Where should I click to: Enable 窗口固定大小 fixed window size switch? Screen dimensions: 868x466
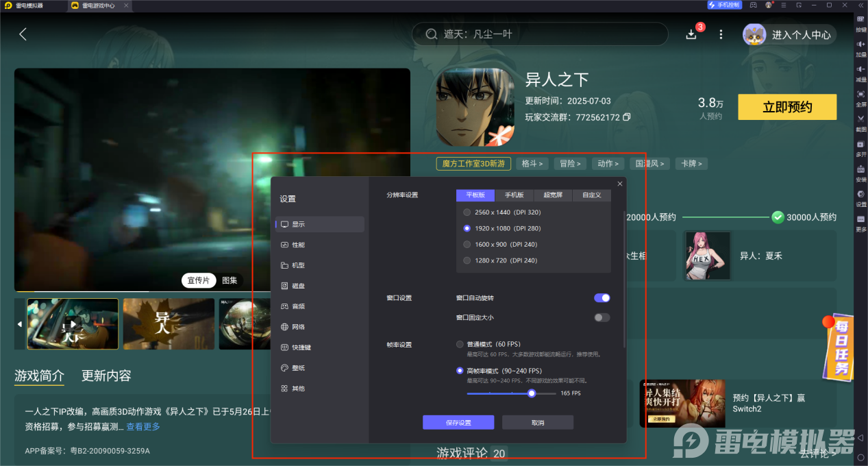602,317
